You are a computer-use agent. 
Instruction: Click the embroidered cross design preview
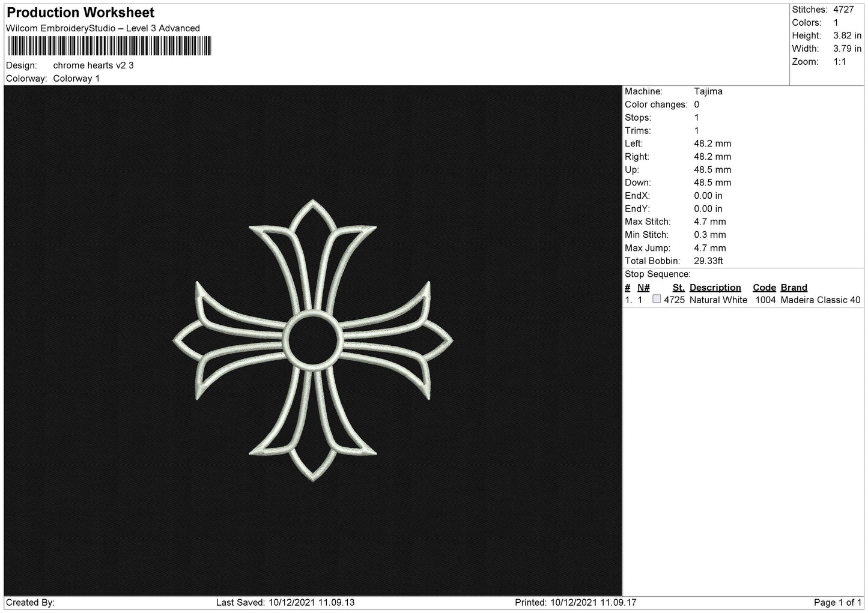pyautogui.click(x=313, y=341)
